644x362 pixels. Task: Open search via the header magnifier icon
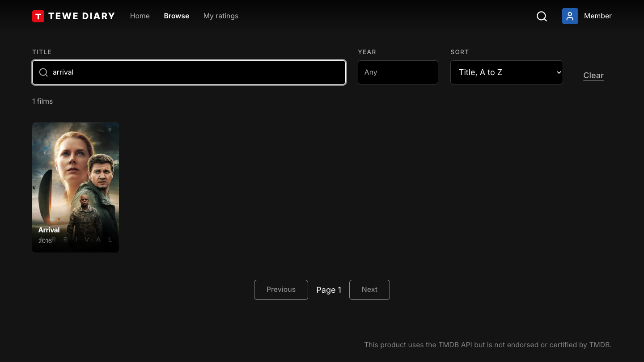coord(542,16)
